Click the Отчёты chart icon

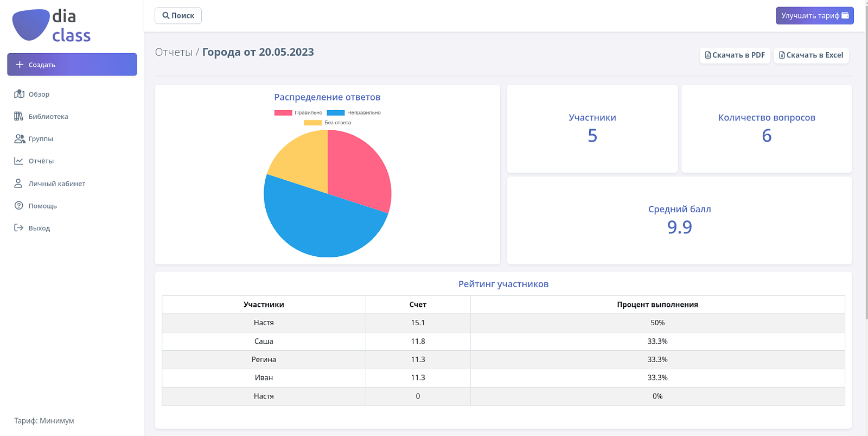pyautogui.click(x=18, y=161)
